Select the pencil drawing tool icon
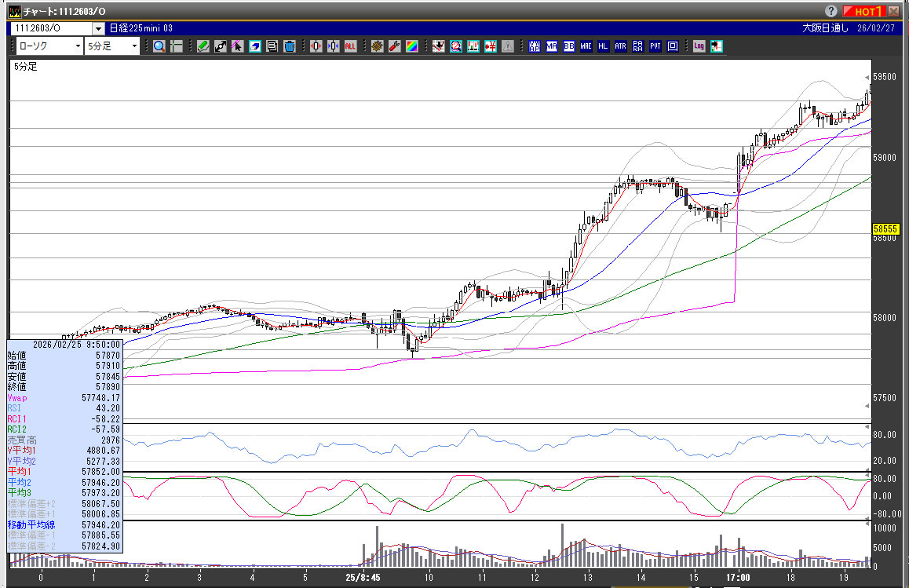This screenshot has height=588, width=909. pyautogui.click(x=203, y=46)
